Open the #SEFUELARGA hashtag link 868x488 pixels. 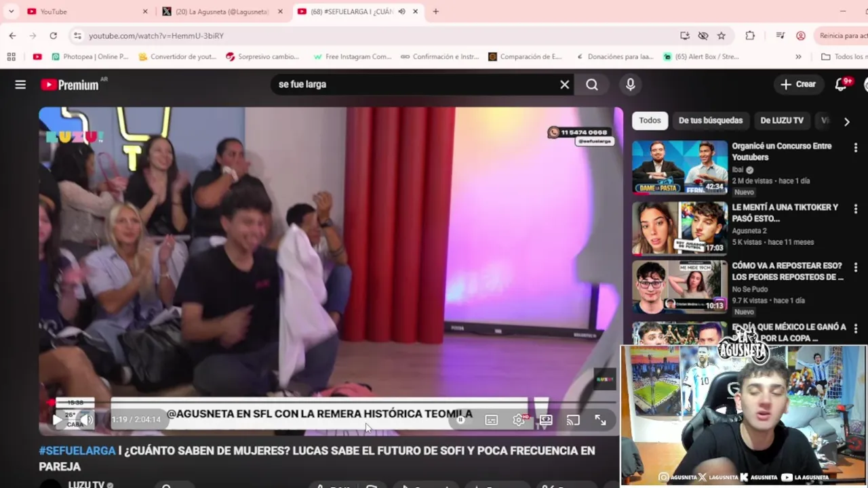tap(77, 451)
